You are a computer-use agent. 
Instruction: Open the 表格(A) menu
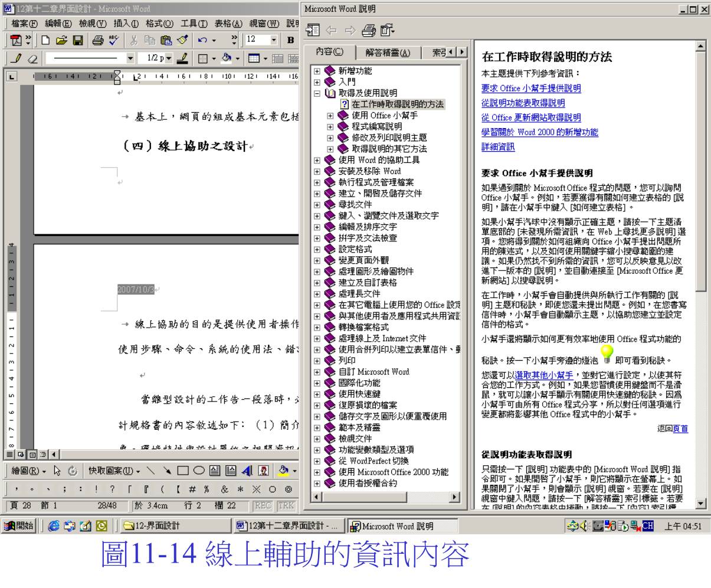click(x=228, y=23)
